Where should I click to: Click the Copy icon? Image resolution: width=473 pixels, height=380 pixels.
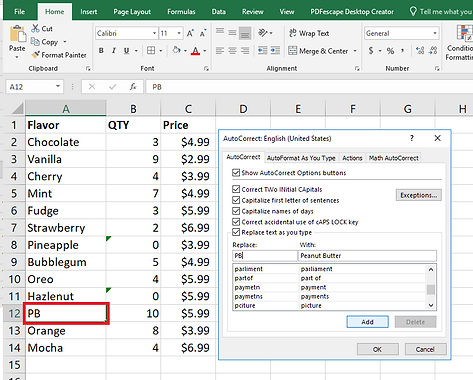[35, 42]
